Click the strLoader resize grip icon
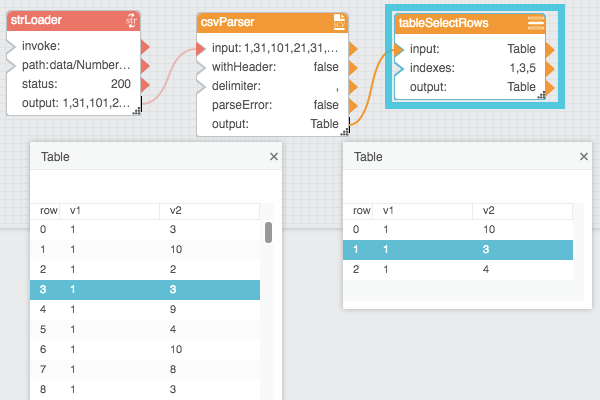 pos(137,111)
